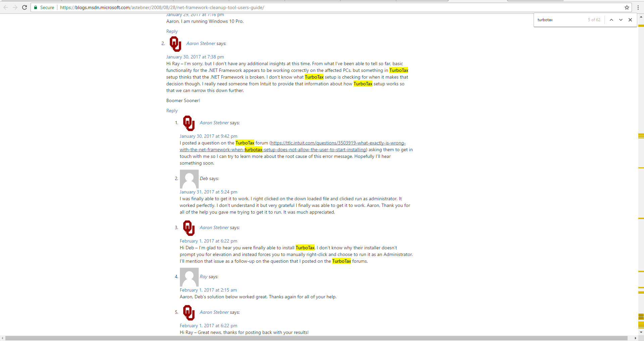This screenshot has width=644, height=341.
Task: Click Deb's gray avatar image
Action: (189, 179)
